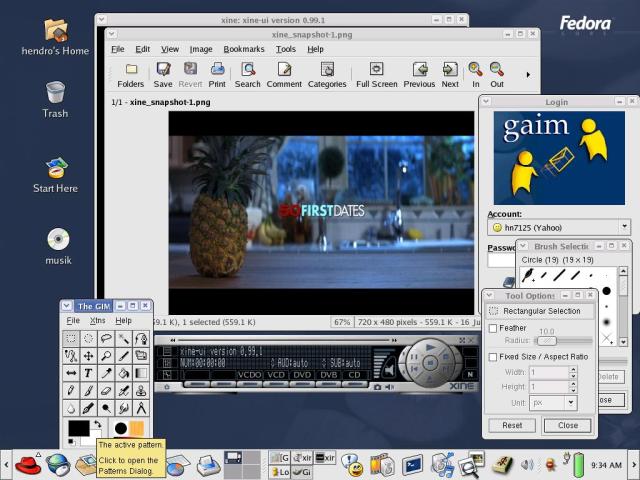Viewport: 640px width, 480px height.
Task: Zoom Out using the toolbar icon
Action: (x=497, y=75)
